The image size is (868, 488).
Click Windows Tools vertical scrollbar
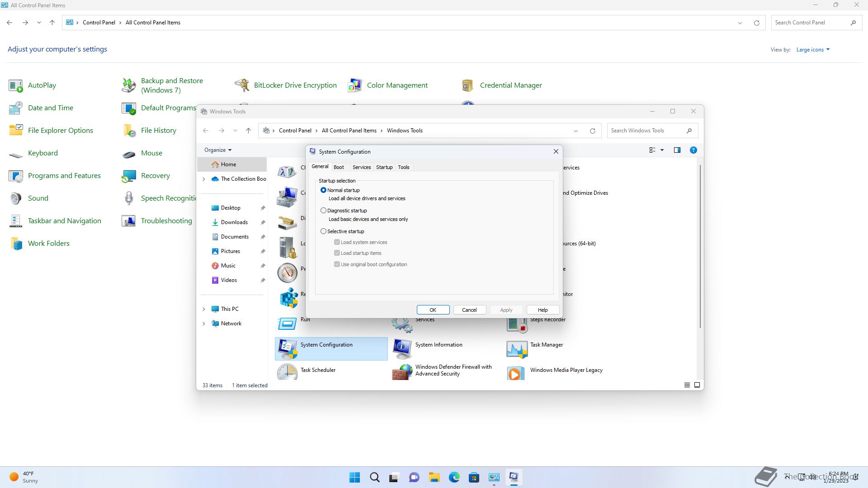(x=700, y=246)
